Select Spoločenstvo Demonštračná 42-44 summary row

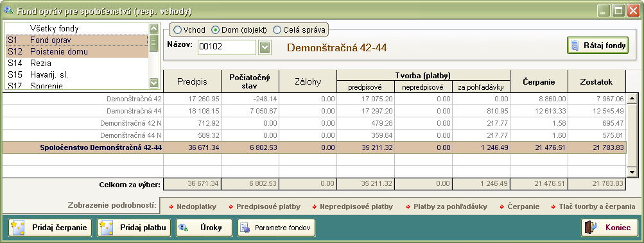click(315, 147)
